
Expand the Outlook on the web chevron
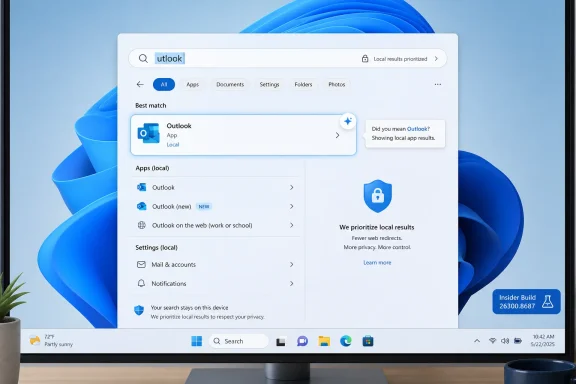[x=292, y=225]
